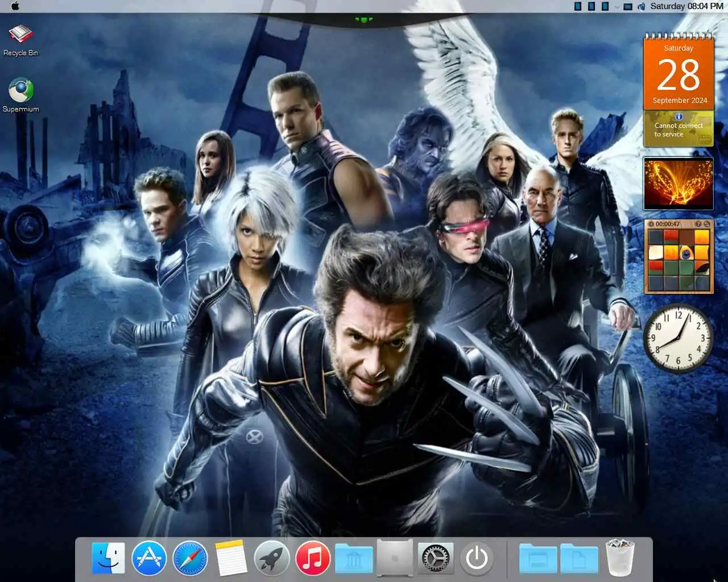Click the fiery butterfly slideshow thumbnail

[678, 184]
